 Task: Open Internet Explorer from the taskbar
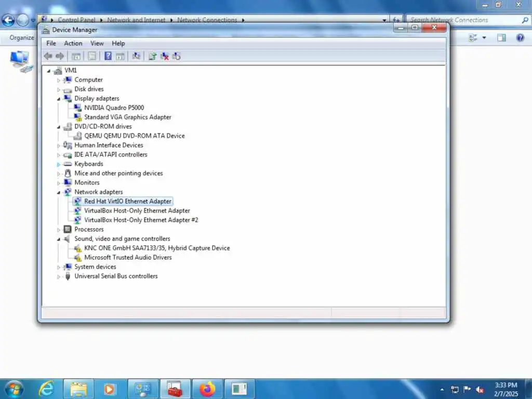pyautogui.click(x=46, y=389)
